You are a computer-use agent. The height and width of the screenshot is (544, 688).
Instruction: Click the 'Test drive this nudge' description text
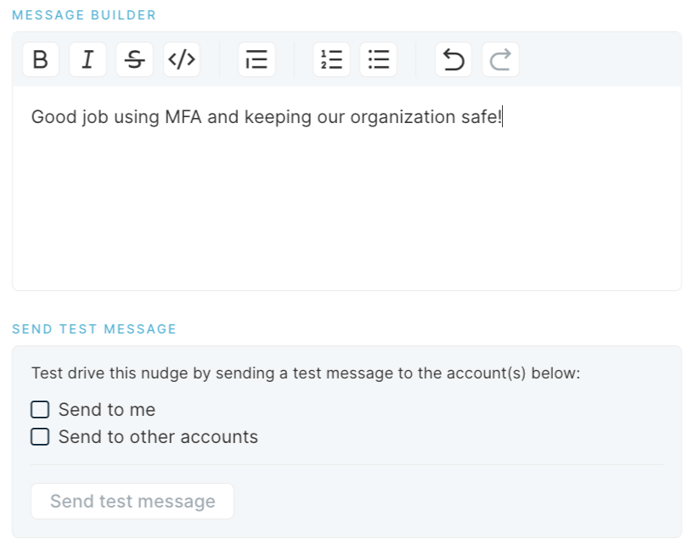pyautogui.click(x=306, y=373)
